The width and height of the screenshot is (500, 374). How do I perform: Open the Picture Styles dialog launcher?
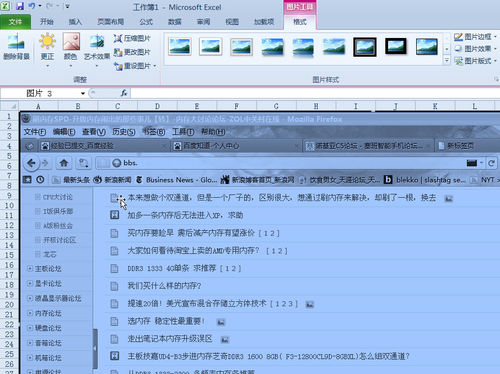(x=496, y=79)
